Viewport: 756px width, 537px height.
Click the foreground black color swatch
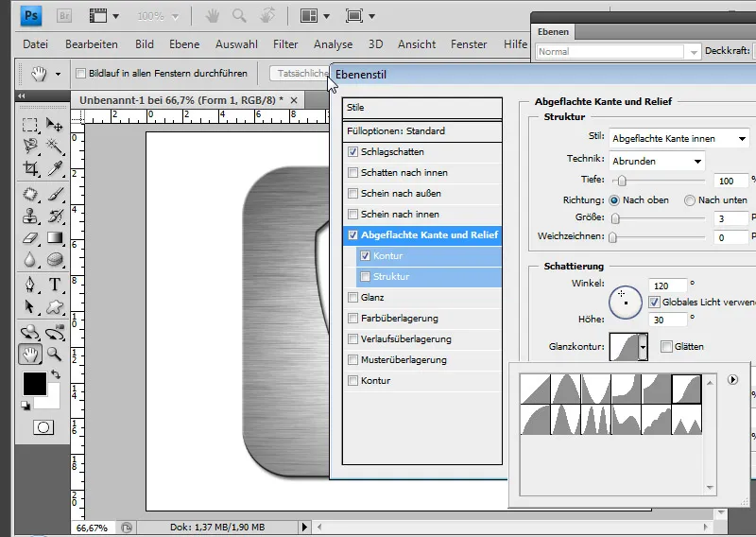tap(34, 383)
